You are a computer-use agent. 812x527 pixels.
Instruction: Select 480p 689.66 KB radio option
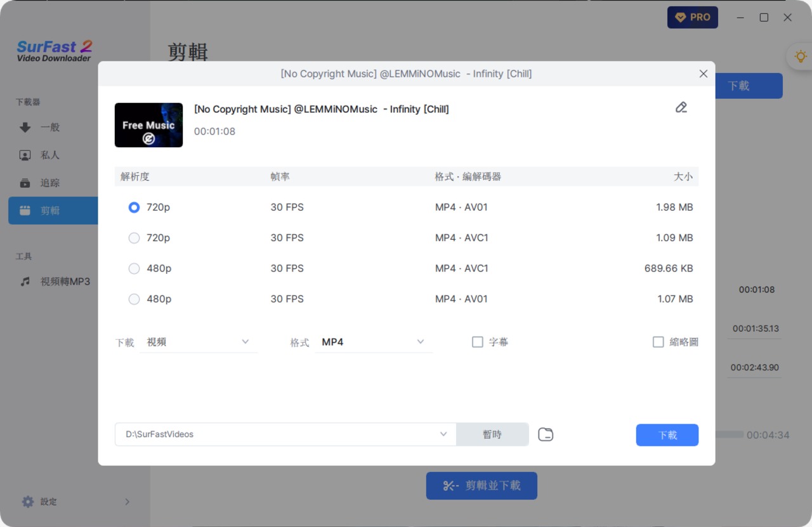(x=134, y=268)
